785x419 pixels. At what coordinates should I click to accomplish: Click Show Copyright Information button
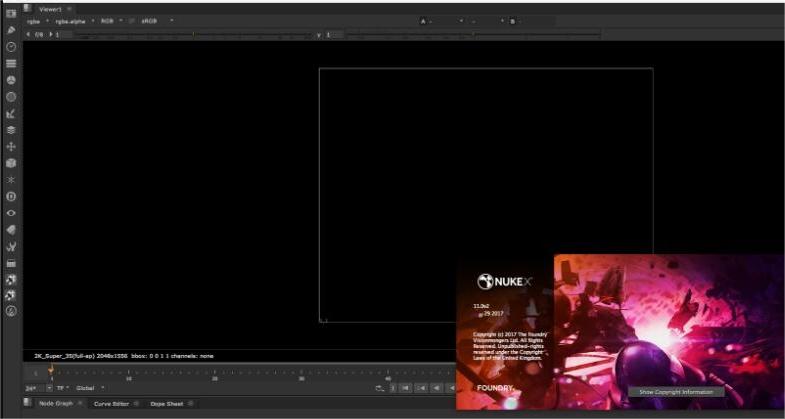tap(676, 392)
